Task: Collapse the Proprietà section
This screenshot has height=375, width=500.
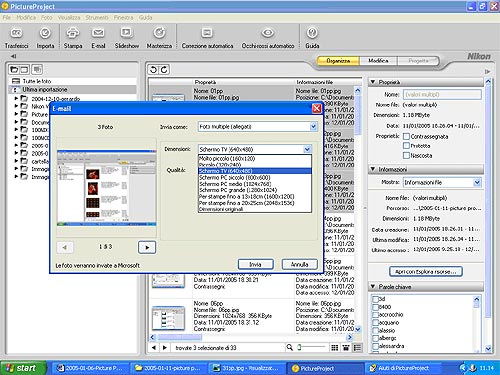Action: point(373,82)
